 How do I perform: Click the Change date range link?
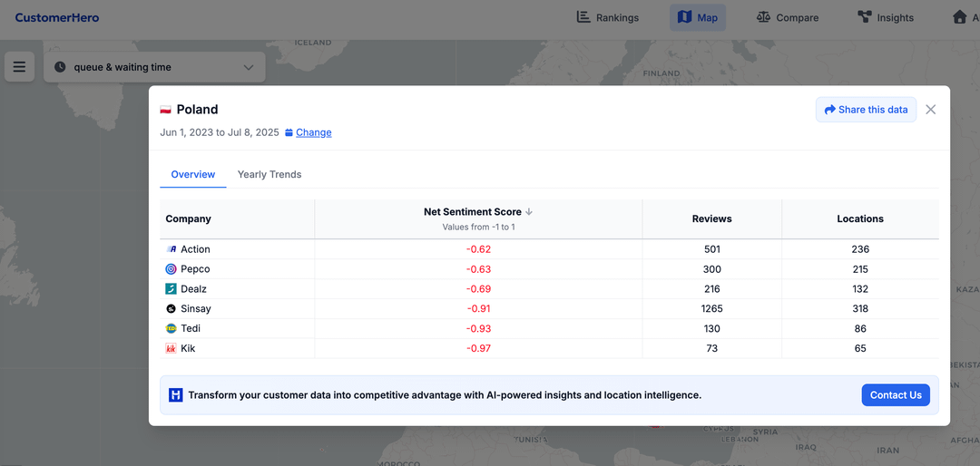313,132
